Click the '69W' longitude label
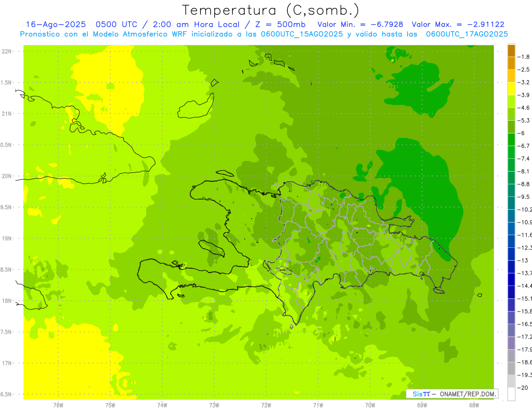Viewport: 532px width, 411px height. point(422,405)
